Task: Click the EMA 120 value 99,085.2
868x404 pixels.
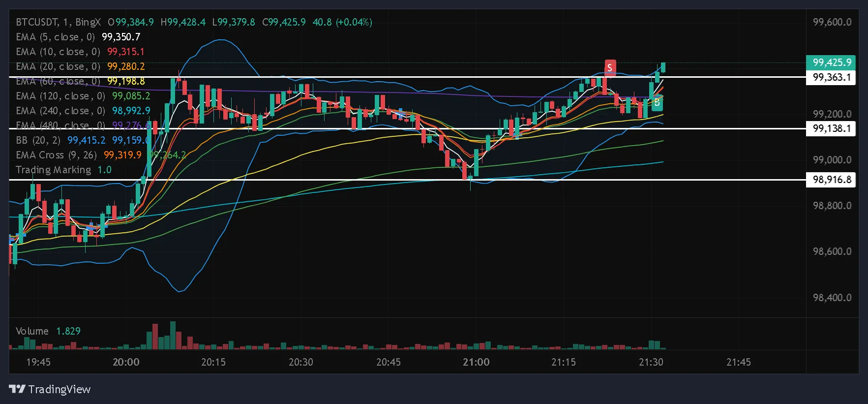Action: 131,96
